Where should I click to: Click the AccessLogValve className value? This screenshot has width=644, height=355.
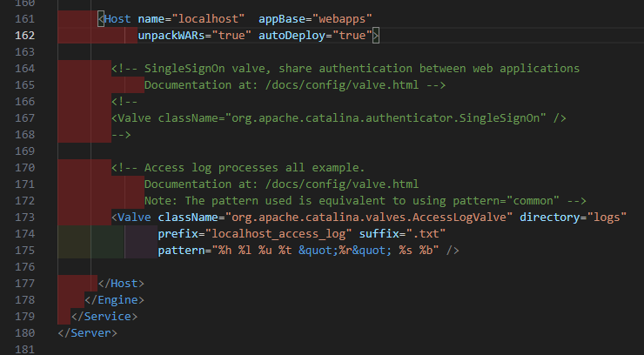[369, 218]
